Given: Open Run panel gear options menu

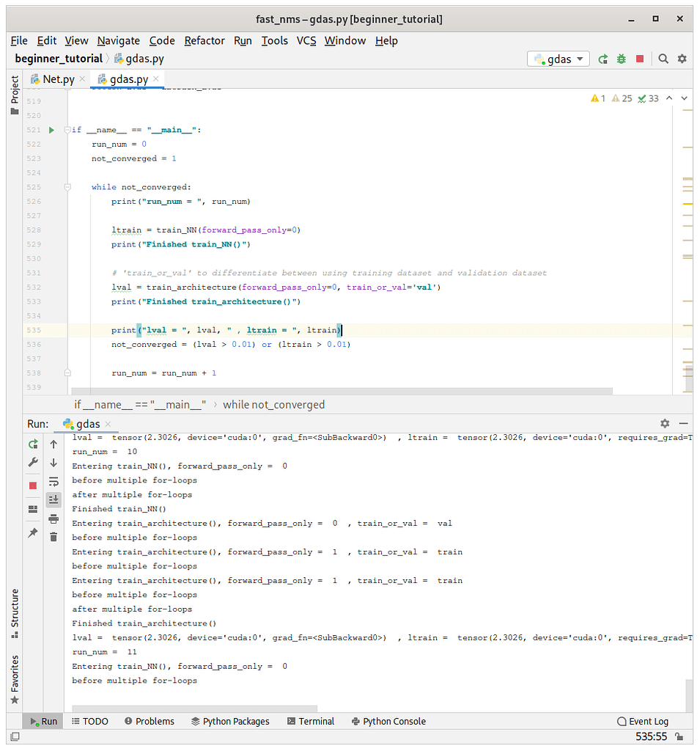Looking at the screenshot, I should point(665,424).
